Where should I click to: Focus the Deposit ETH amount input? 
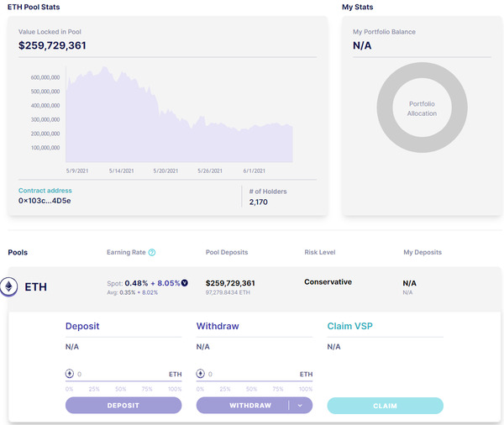122,374
